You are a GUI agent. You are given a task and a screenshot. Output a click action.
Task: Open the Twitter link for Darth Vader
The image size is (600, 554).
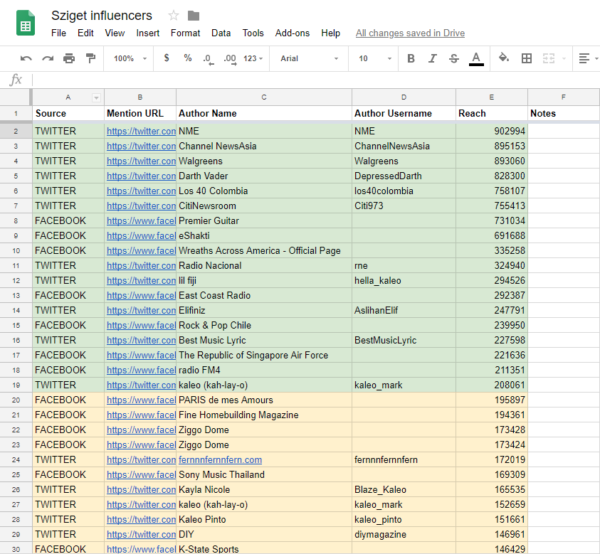[141, 176]
